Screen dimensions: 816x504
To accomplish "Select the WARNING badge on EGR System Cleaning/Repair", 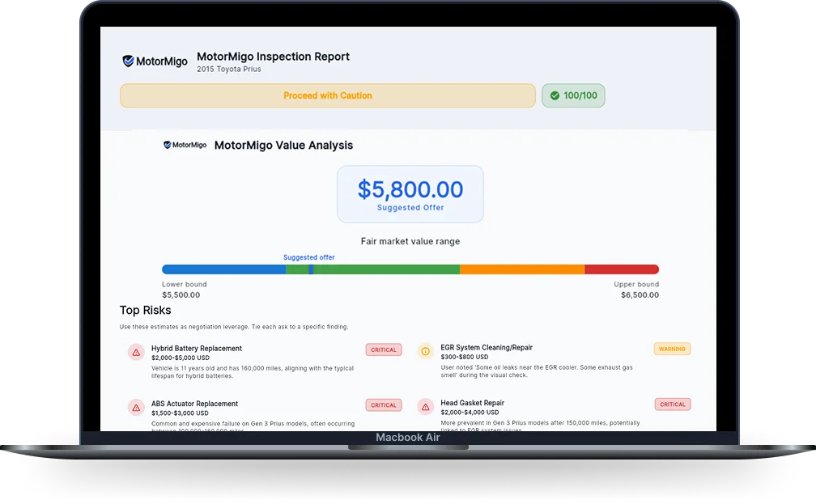I will pyautogui.click(x=672, y=349).
